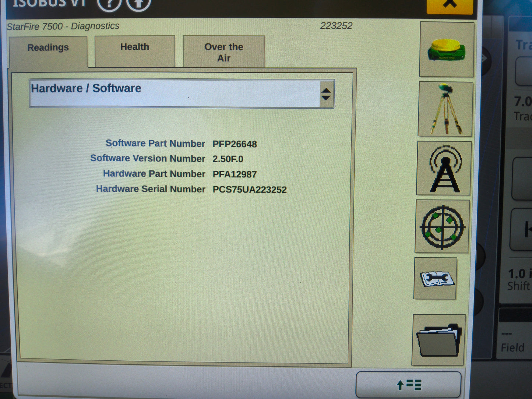Click the Software Part Number label

coord(155,144)
